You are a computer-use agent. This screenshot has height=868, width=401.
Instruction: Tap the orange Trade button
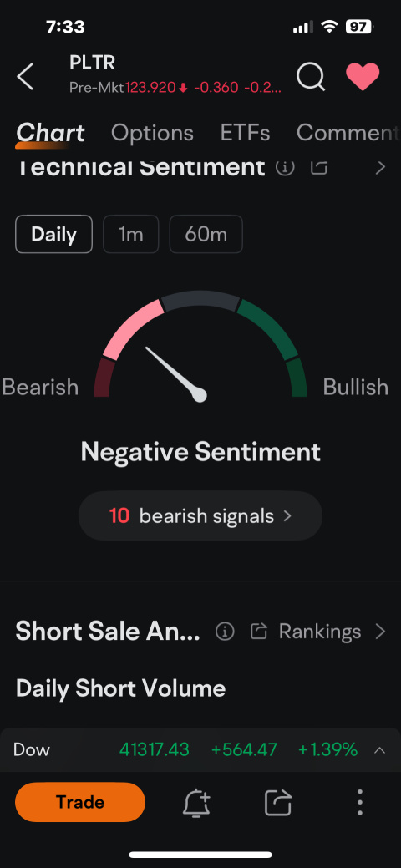[x=80, y=802]
